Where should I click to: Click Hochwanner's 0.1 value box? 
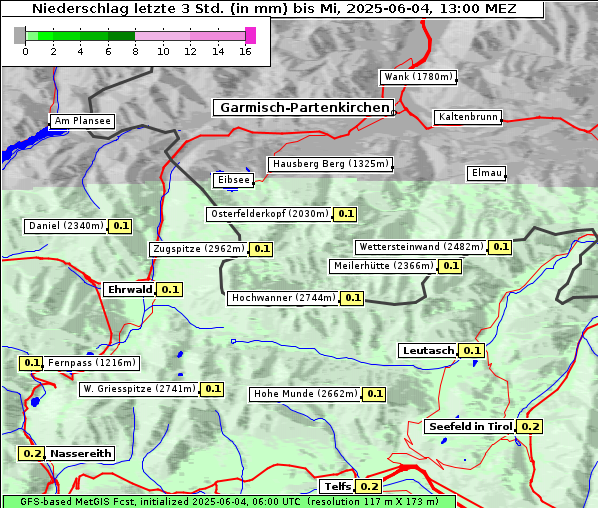tap(352, 298)
